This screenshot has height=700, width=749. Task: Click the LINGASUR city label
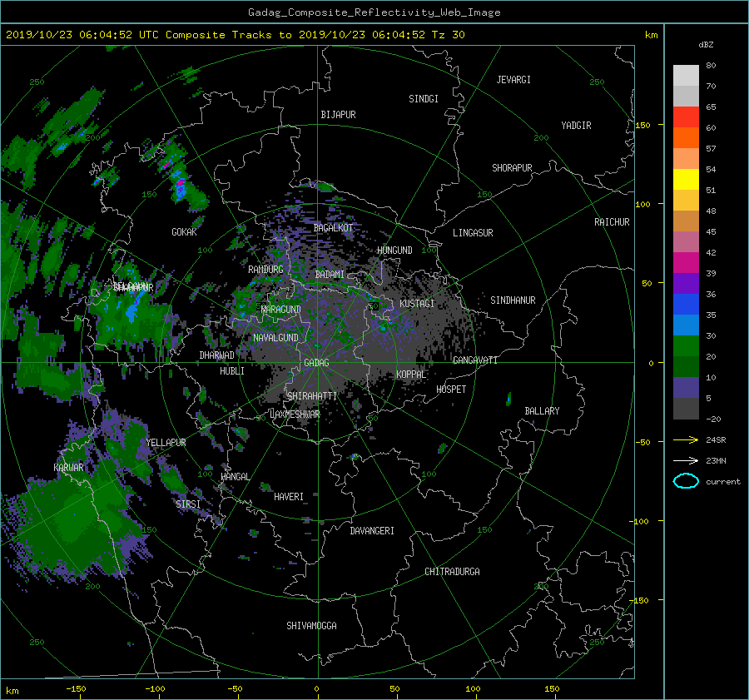[473, 233]
